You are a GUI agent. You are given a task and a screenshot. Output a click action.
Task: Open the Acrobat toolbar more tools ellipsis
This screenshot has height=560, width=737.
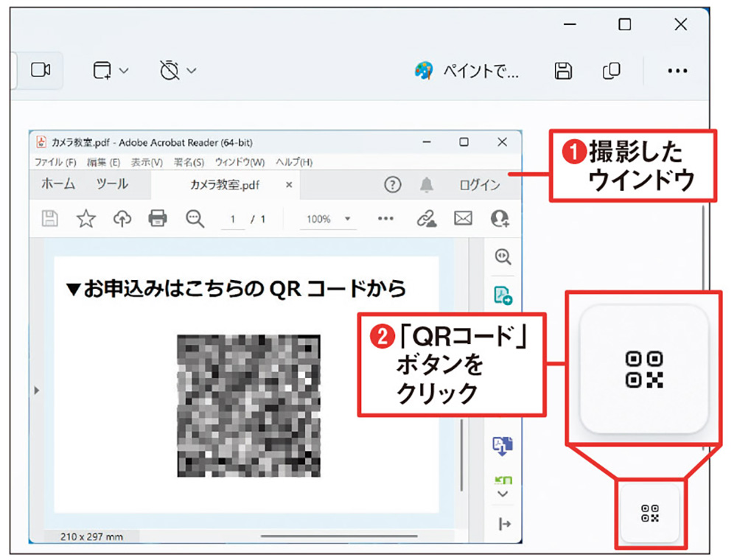pos(385,218)
